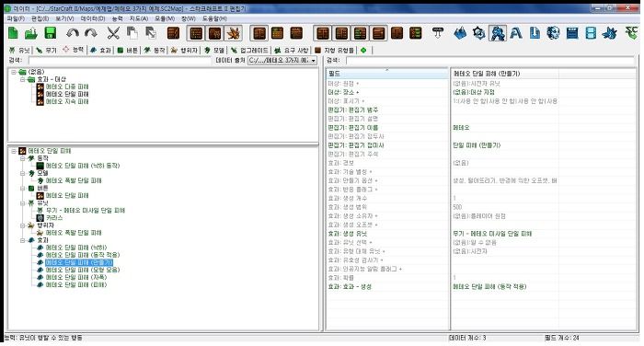Click the text-insert T arrow toolbar icon

point(438,33)
